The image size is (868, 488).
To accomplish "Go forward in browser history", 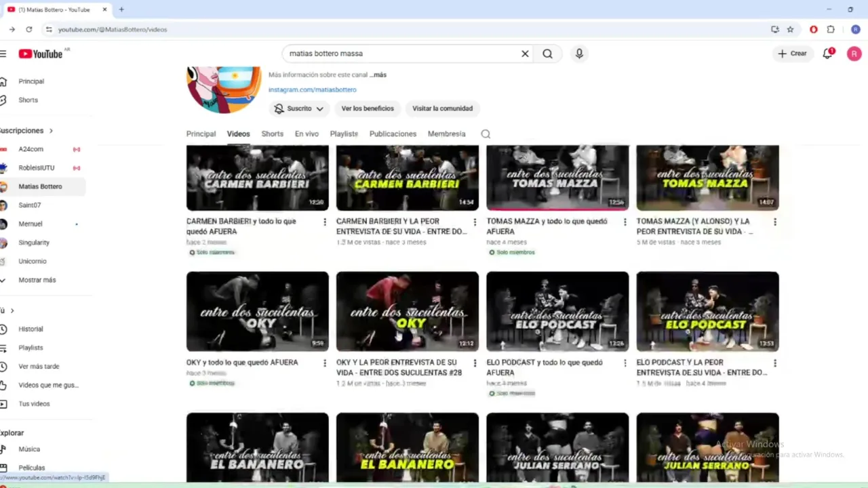I will pos(12,29).
